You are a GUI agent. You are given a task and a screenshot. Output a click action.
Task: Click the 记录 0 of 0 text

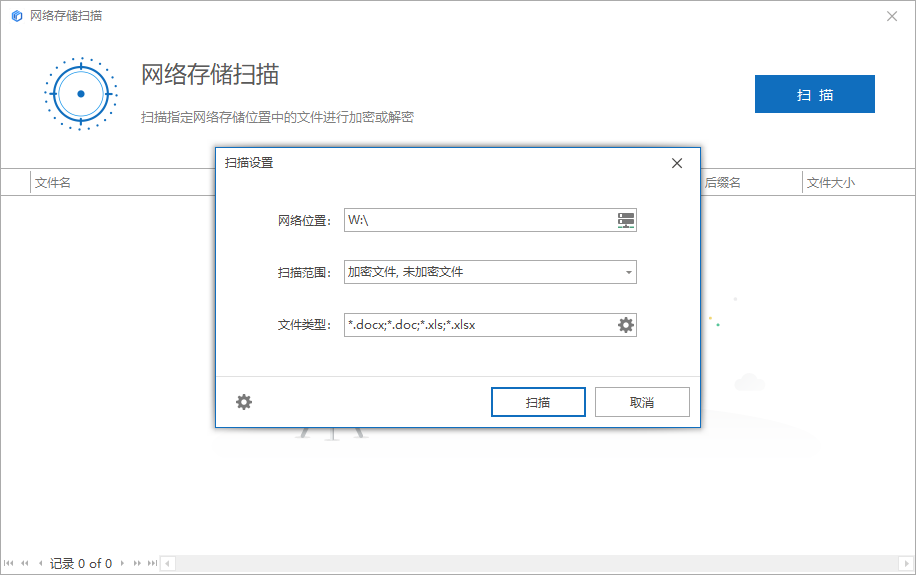(x=81, y=563)
